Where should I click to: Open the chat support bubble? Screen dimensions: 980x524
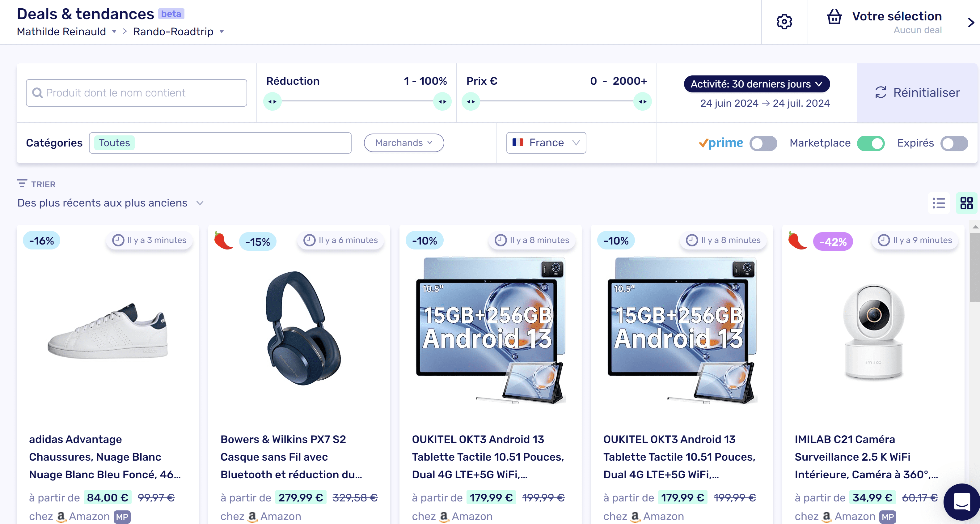pyautogui.click(x=962, y=501)
